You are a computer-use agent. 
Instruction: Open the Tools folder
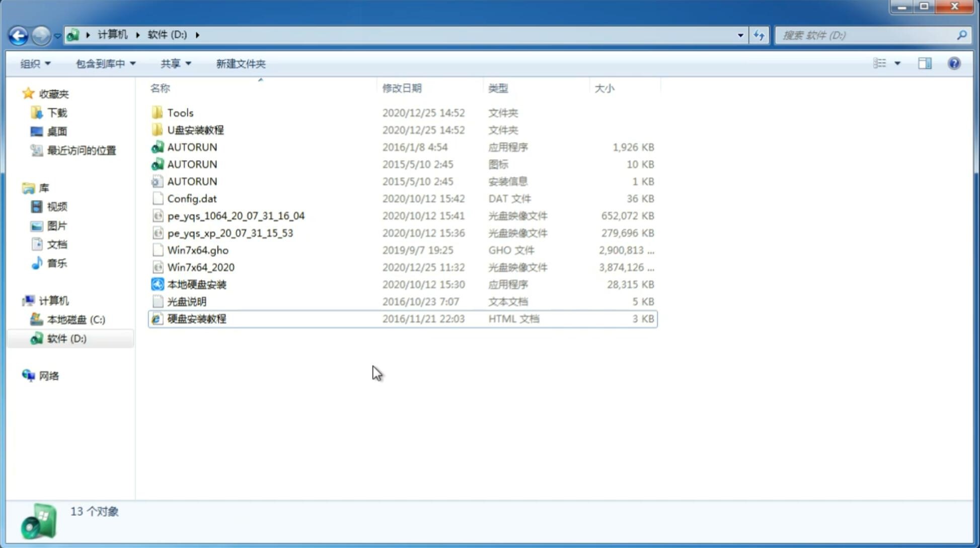click(180, 112)
